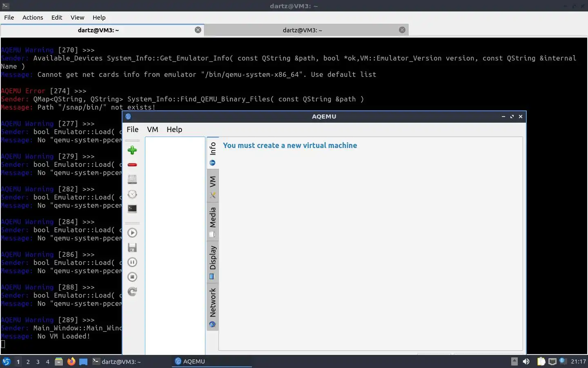The image size is (588, 368).
Task: Select AQEMU taskbar entry
Action: click(212, 361)
